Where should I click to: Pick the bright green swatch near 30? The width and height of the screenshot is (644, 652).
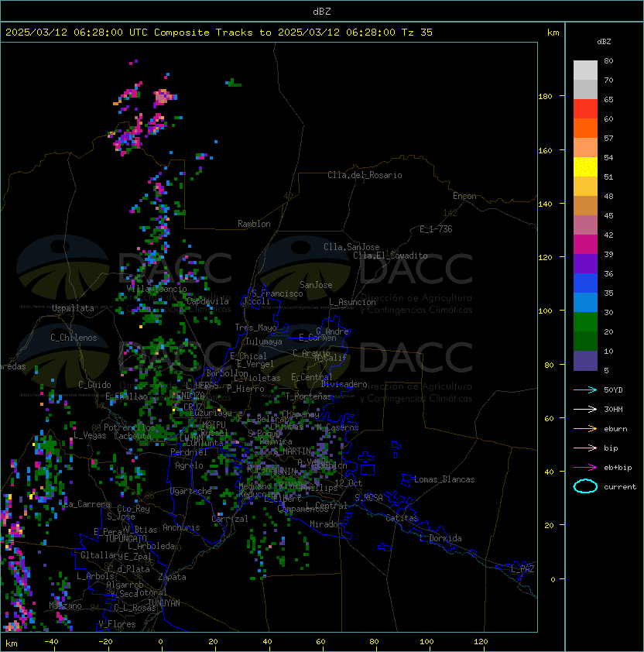(585, 322)
